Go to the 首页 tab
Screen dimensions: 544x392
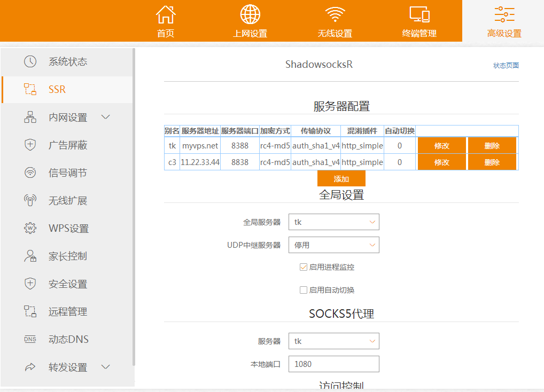(166, 21)
